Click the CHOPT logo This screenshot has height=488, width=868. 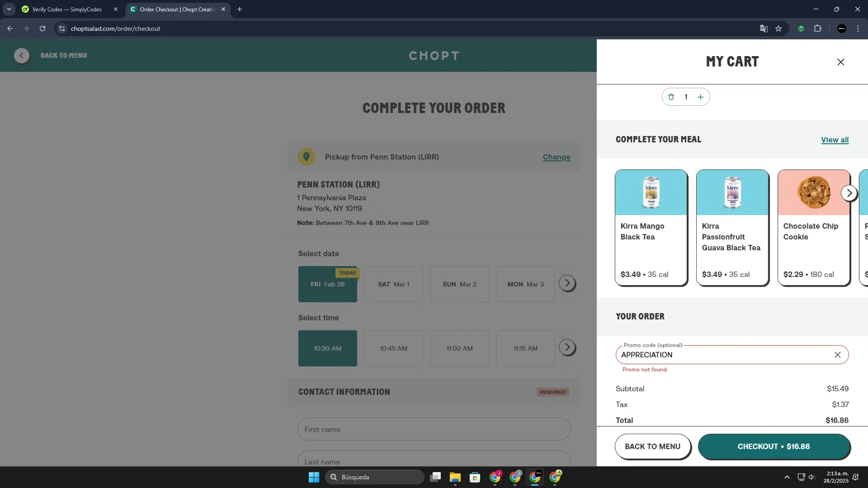(x=434, y=56)
